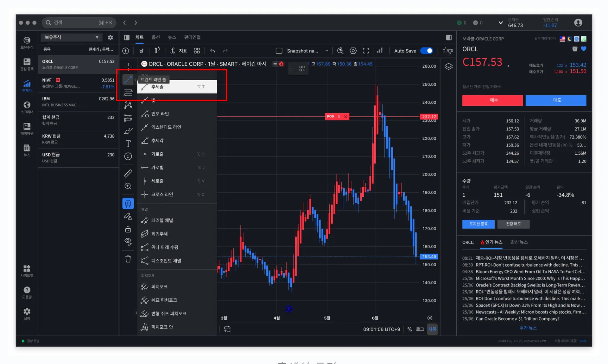Open the candlestick chart type icon
The width and height of the screenshot is (608, 364).
click(x=157, y=51)
